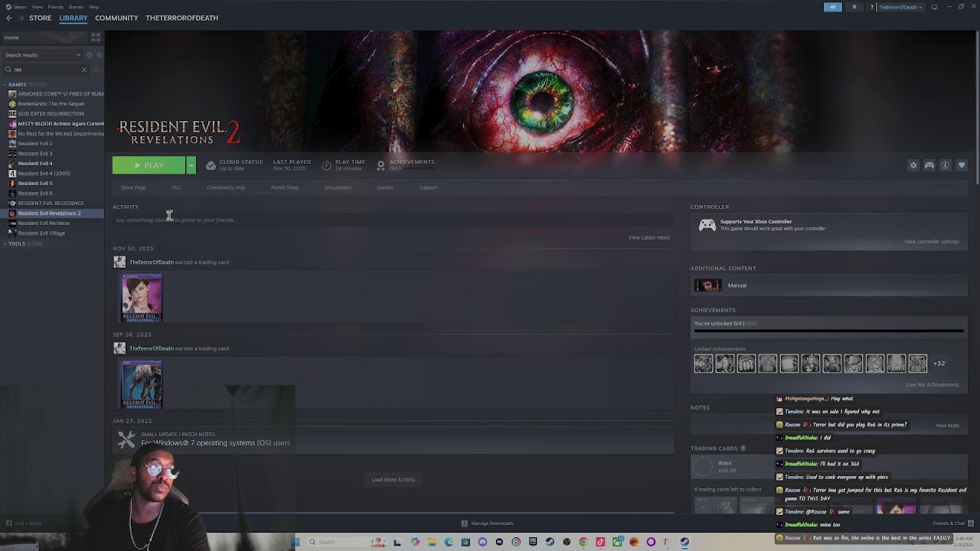Open advanced filter options beside search

[x=96, y=70]
